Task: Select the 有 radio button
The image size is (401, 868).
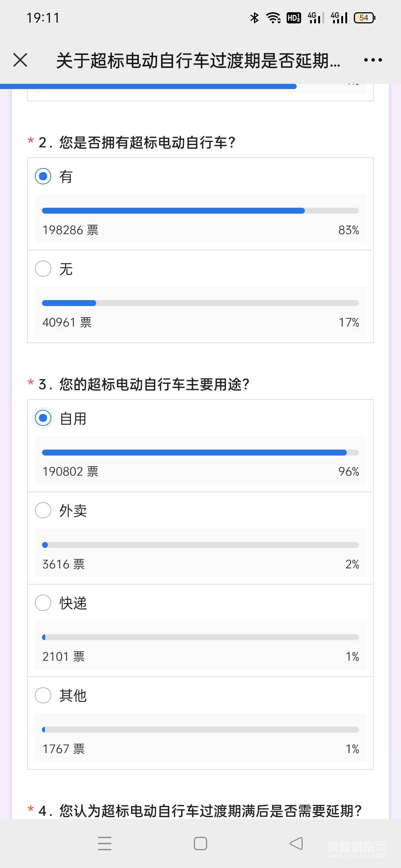Action: [43, 176]
